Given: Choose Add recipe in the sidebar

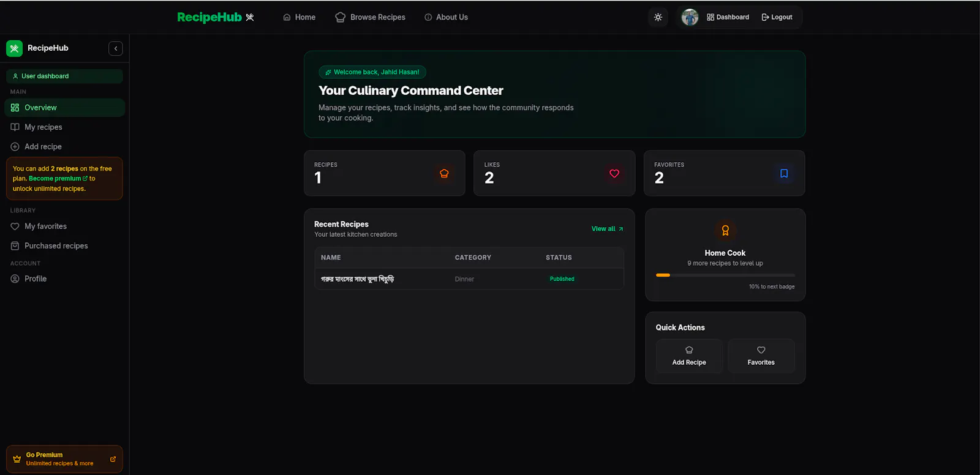Looking at the screenshot, I should pos(65,147).
